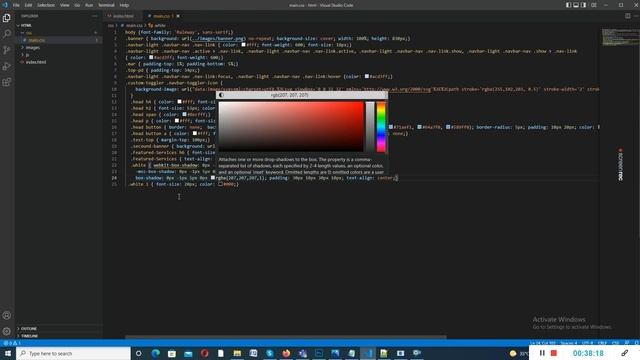Screen dimensions: 640x360
Task: Adjust the opacity strip in color picker
Action: coord(370,127)
